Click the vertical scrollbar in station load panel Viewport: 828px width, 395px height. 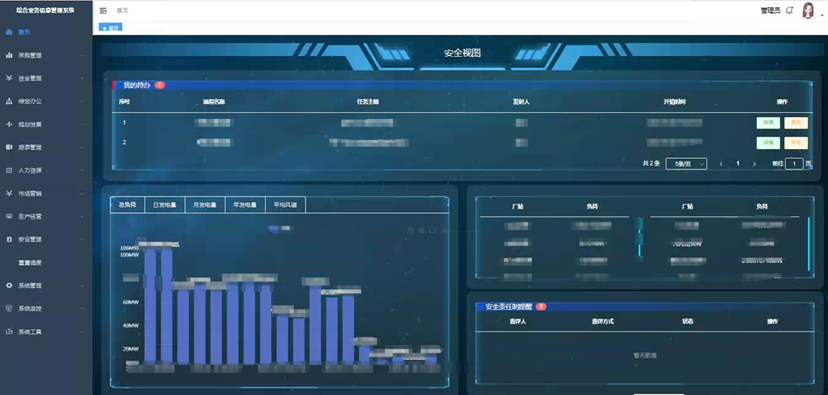coord(808,244)
